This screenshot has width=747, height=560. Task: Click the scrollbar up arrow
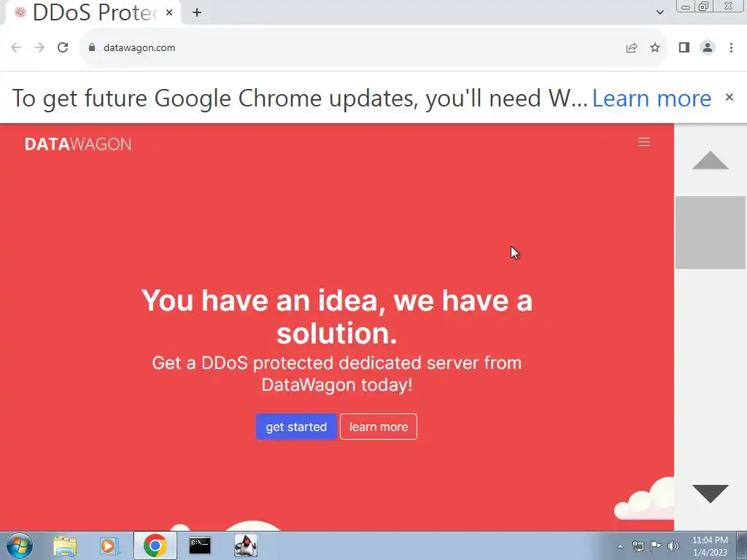pyautogui.click(x=711, y=160)
